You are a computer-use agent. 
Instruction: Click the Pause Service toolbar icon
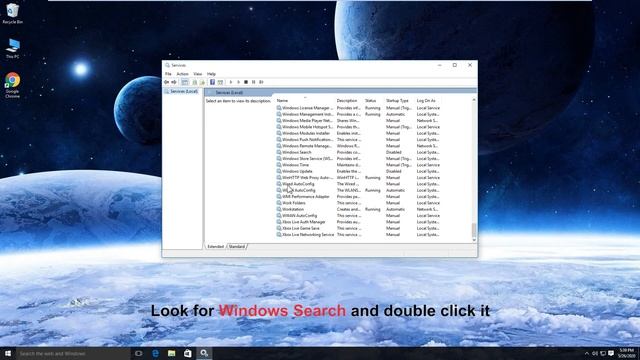253,82
